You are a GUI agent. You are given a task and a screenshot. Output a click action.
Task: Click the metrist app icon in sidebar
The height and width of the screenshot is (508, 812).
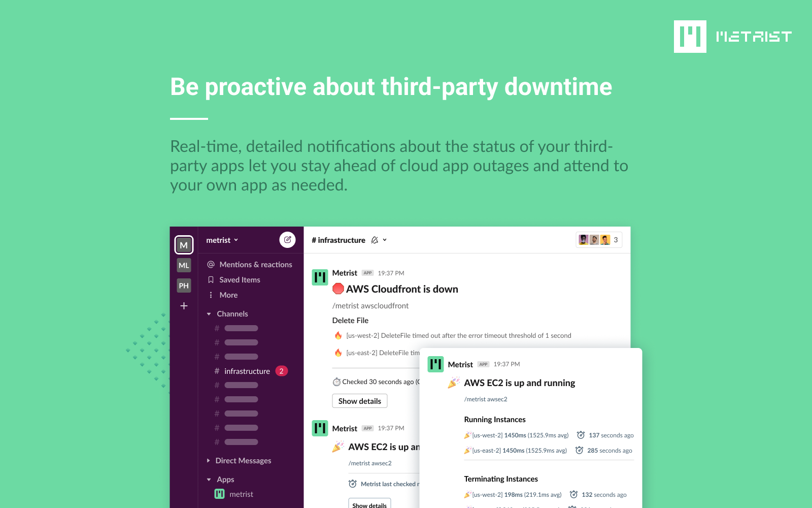coord(219,494)
